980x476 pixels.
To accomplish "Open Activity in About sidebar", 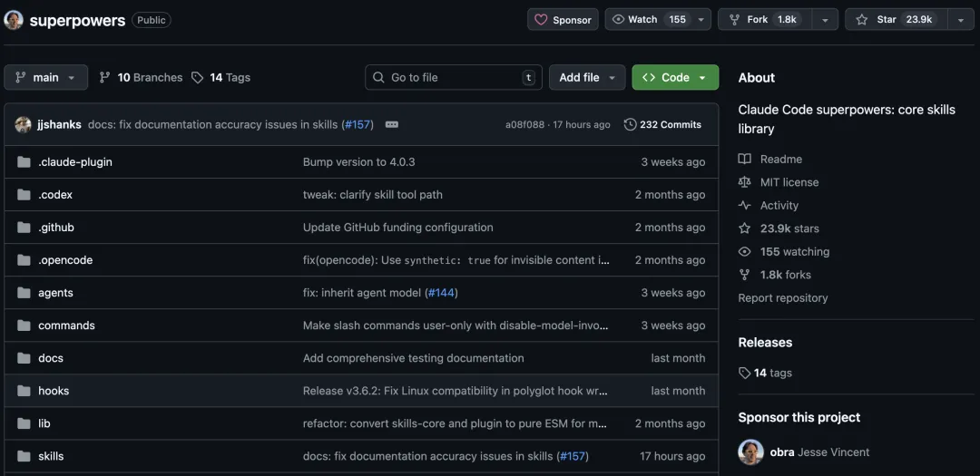I will [x=779, y=206].
